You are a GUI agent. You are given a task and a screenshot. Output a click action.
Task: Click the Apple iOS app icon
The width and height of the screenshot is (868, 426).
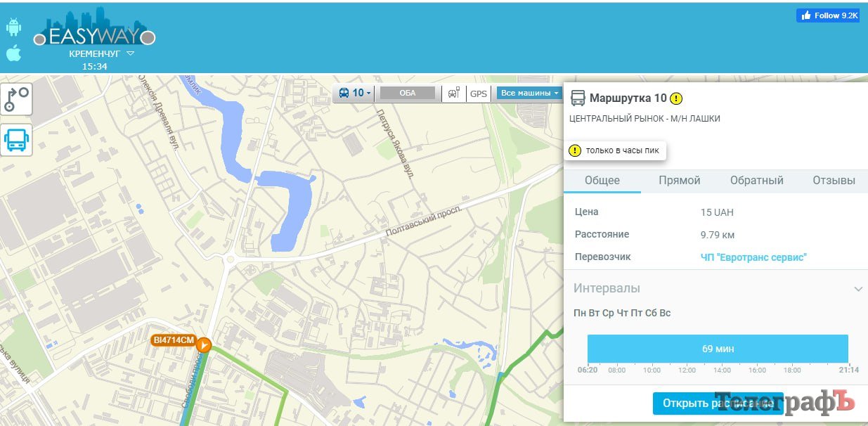pyautogui.click(x=13, y=53)
